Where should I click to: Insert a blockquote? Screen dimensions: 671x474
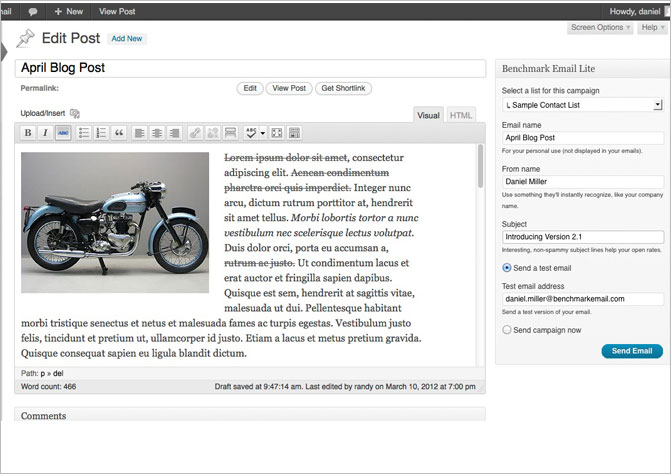(119, 132)
